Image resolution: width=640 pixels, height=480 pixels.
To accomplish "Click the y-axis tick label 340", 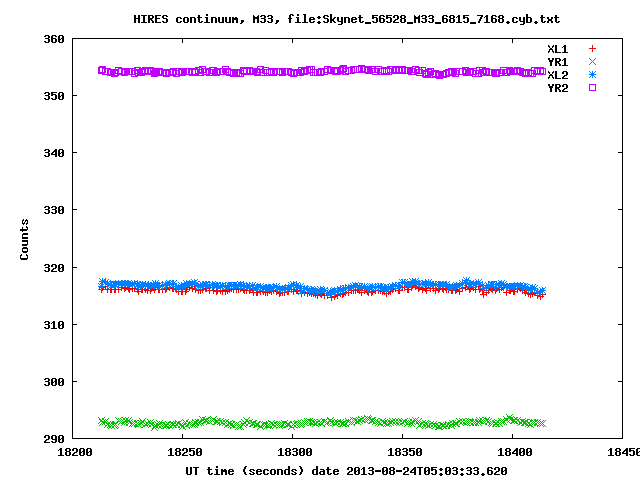I will tap(54, 153).
